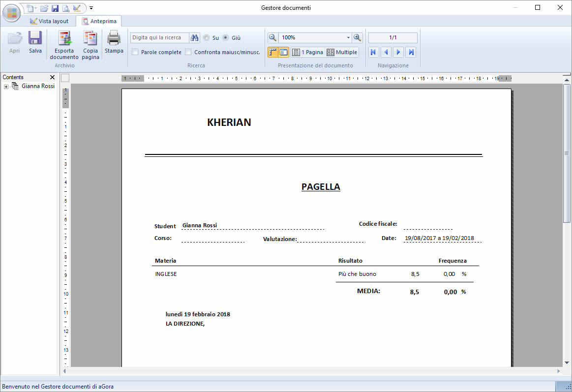
Task: Click the vertical scrollbar up arrow
Action: (x=567, y=80)
